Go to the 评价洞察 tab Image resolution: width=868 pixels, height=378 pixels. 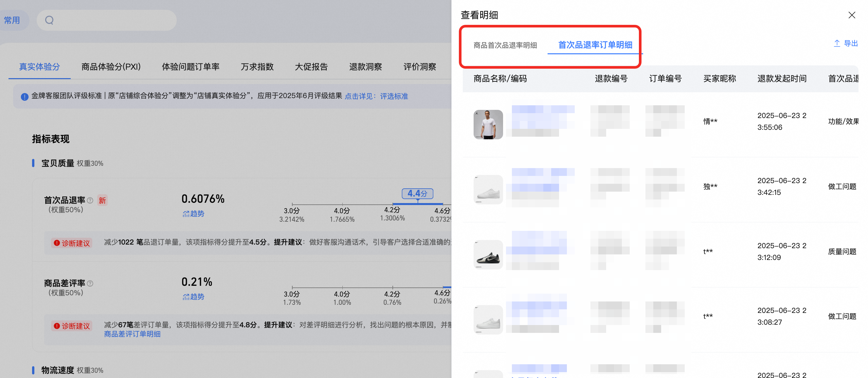tap(420, 67)
